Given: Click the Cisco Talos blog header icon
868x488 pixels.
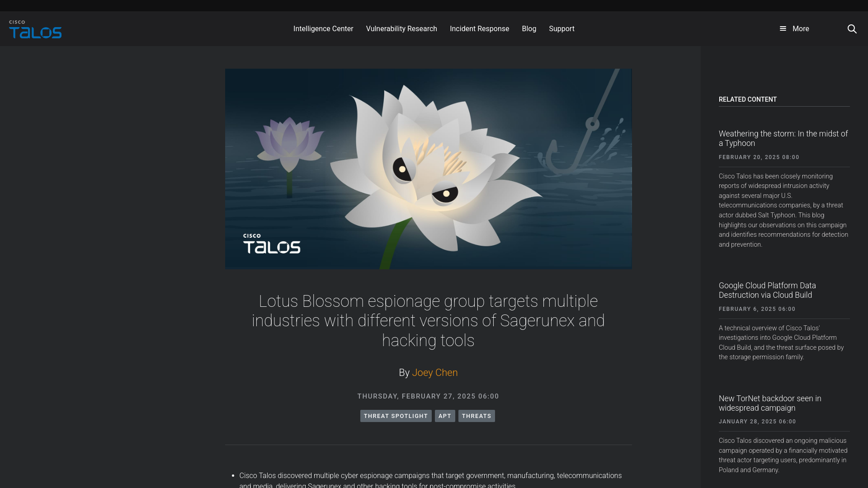Looking at the screenshot, I should 35,28.
